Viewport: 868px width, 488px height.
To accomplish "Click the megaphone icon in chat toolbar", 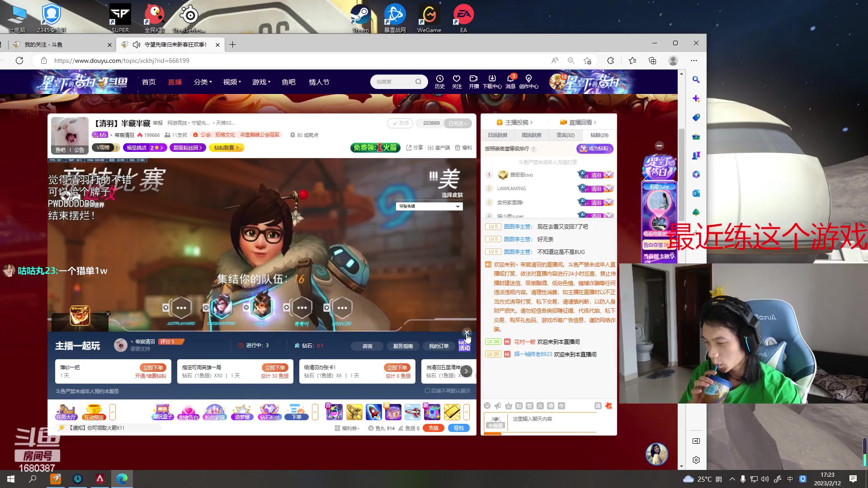I will tap(498, 406).
